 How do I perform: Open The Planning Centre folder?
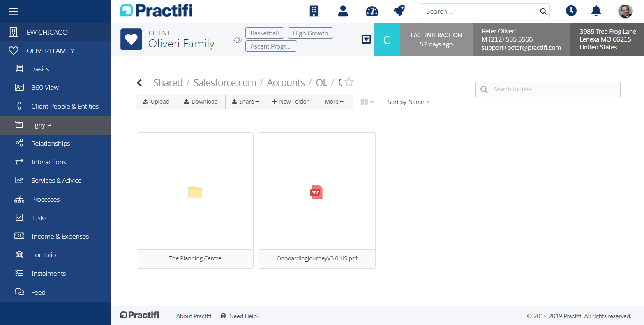pos(195,200)
